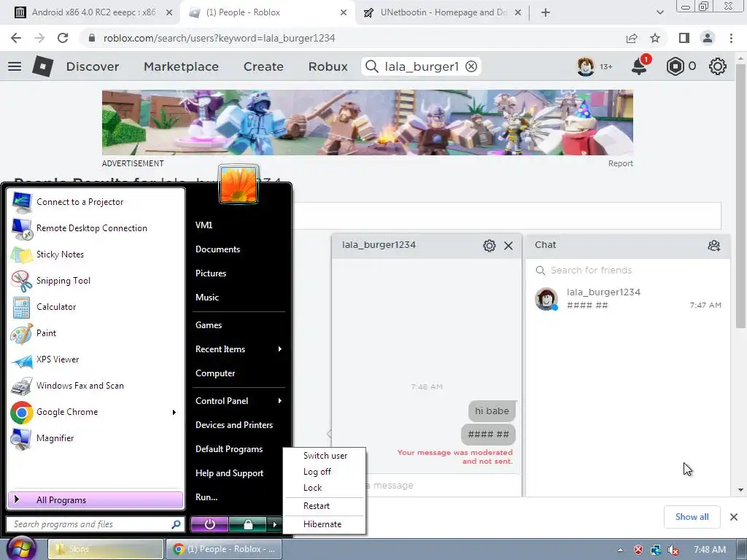Click the avatar icon in Roblox navbar
The height and width of the screenshot is (560, 747).
586,66
